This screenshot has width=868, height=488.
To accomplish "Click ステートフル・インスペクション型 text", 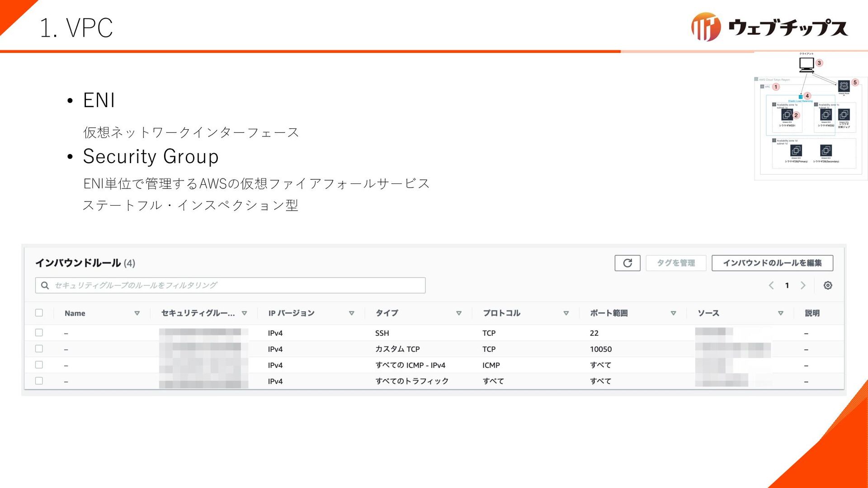I will (x=190, y=205).
